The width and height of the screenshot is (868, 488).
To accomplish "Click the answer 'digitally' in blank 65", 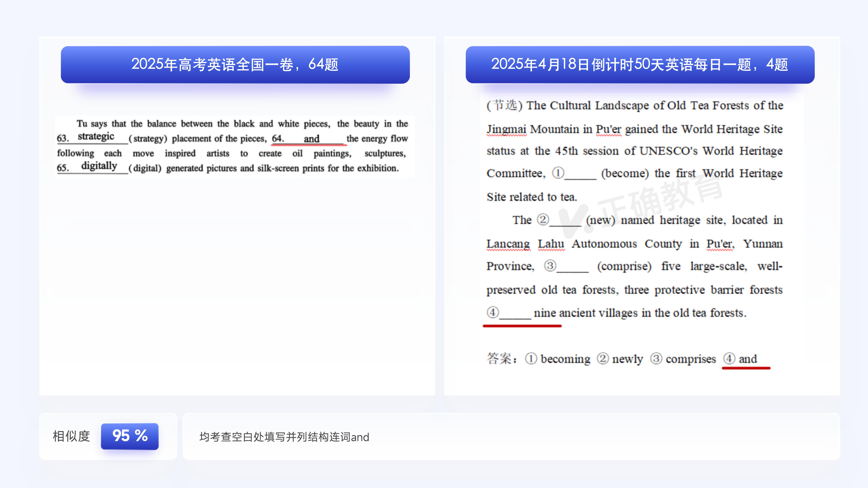I will [99, 166].
